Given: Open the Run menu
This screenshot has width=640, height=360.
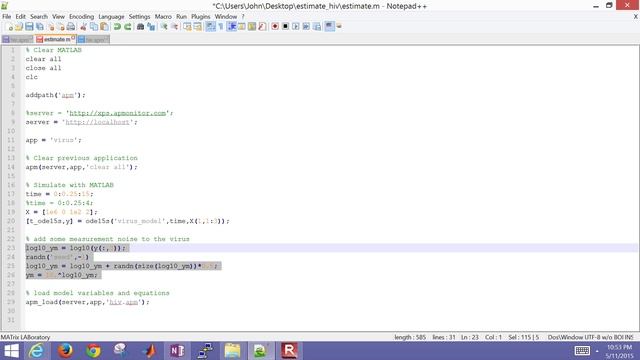Looking at the screenshot, I should click(181, 17).
